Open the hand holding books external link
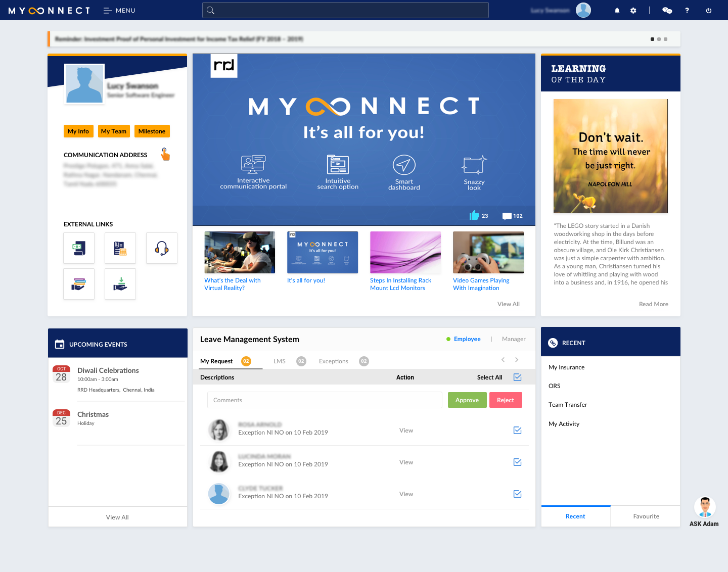 coord(79,284)
